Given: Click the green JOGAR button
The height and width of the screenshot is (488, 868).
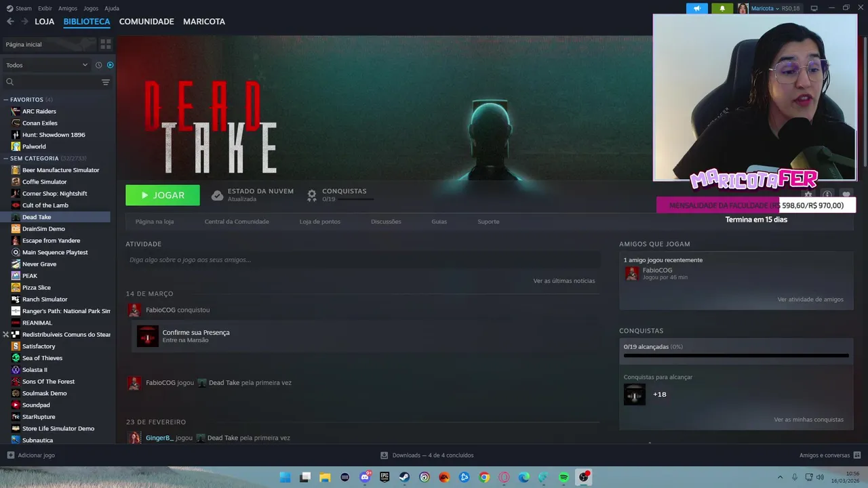Looking at the screenshot, I should coord(163,195).
